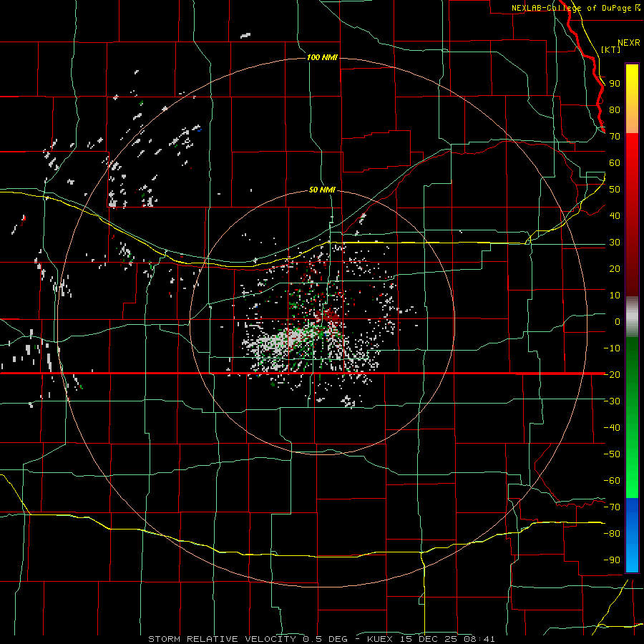The width and height of the screenshot is (644, 644).
Task: Click the -40 value on velocity scale
Action: point(612,428)
